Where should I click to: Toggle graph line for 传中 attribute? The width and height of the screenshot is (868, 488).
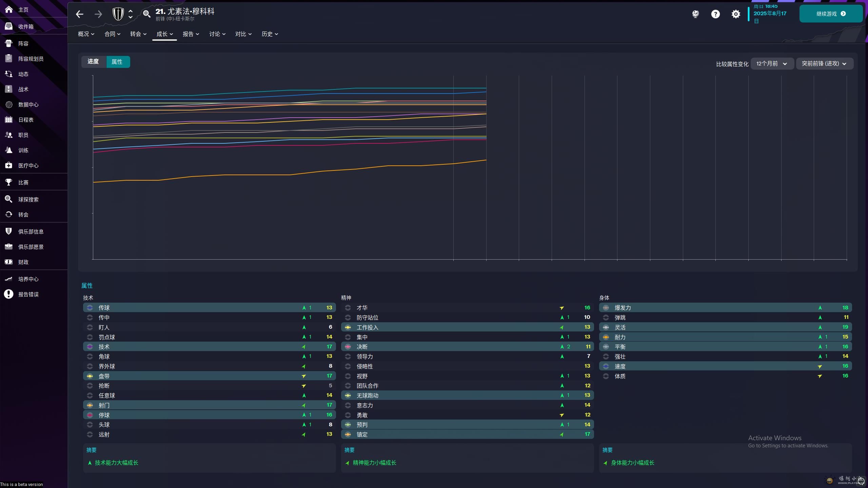coord(90,318)
